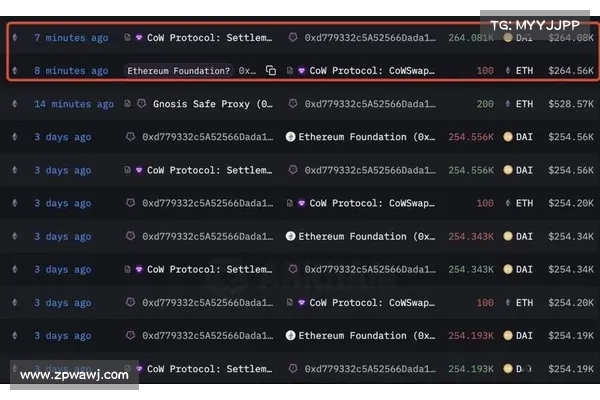
Task: Click '254.343K' amount in CoW Settlement row
Action: click(x=471, y=269)
